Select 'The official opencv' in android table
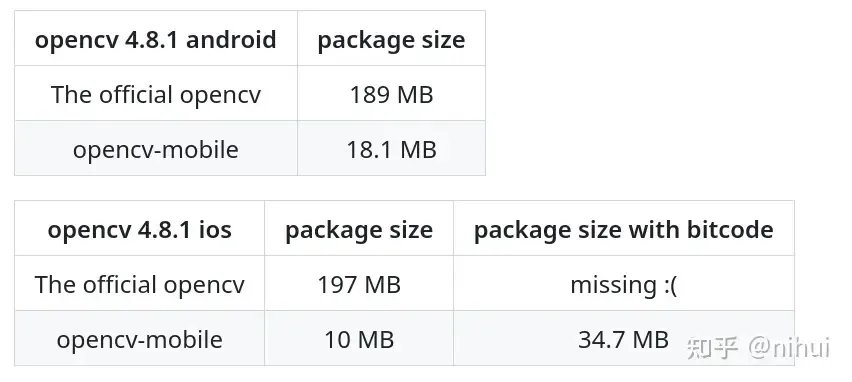Viewport: 852px width, 382px height. tap(156, 94)
